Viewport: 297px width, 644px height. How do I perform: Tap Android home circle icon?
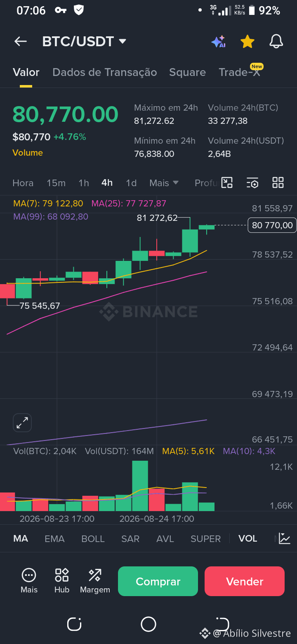(x=148, y=624)
